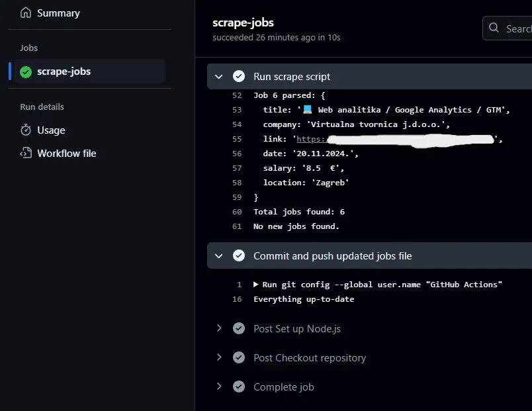Click the Summary home icon
532x411 pixels.
click(26, 13)
